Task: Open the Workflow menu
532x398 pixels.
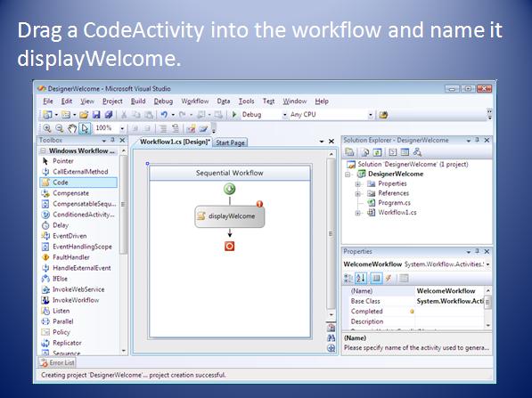Action: (195, 101)
